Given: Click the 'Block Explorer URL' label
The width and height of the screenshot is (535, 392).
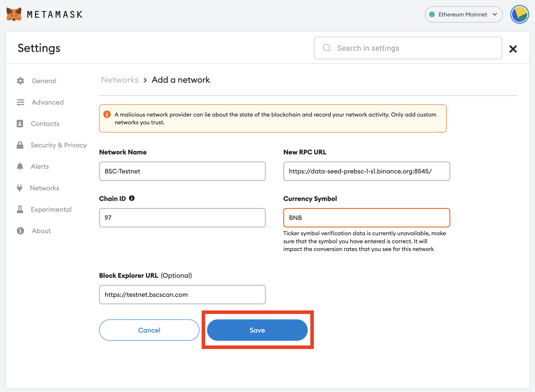Looking at the screenshot, I should (128, 275).
